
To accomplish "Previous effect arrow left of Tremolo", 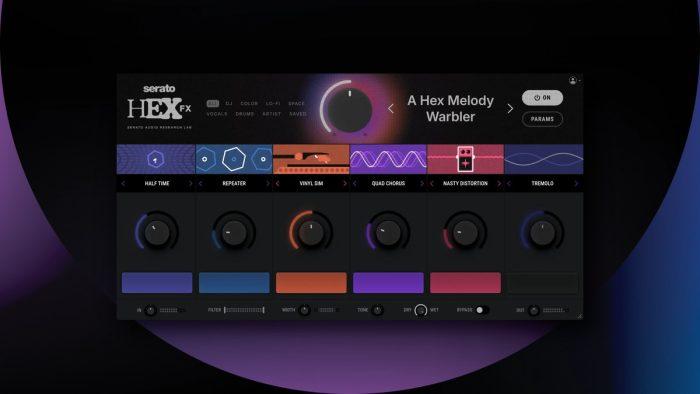I will click(509, 183).
